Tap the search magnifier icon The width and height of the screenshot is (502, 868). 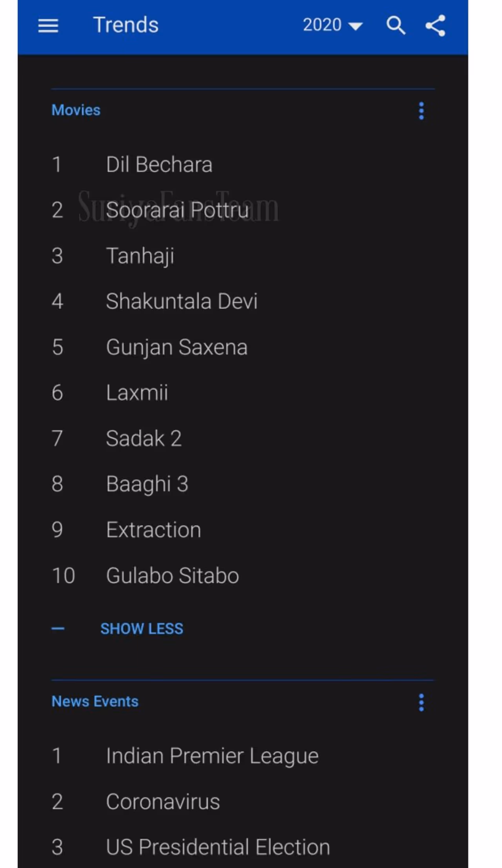(x=395, y=26)
